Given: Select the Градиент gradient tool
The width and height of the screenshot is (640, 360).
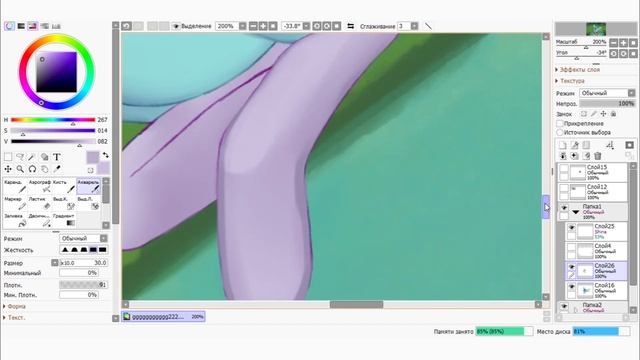Looking at the screenshot, I should [x=64, y=220].
